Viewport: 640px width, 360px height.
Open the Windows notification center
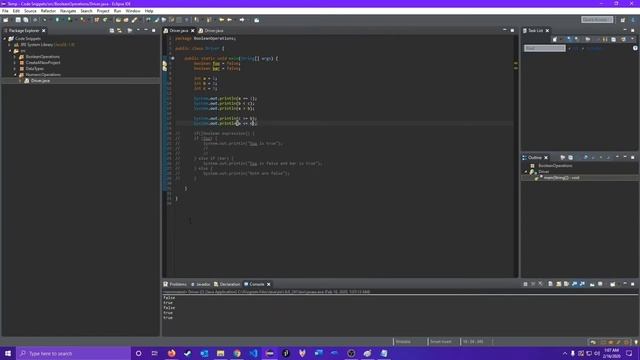pos(629,353)
